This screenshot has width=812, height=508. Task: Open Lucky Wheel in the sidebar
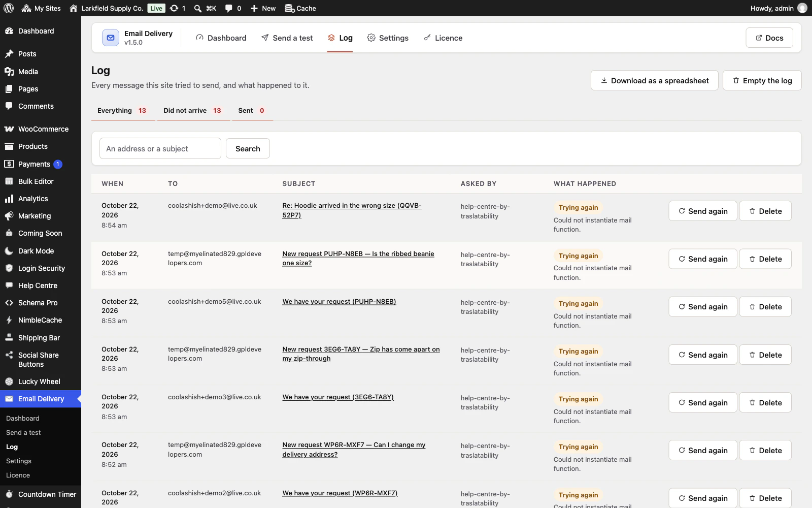[41, 382]
